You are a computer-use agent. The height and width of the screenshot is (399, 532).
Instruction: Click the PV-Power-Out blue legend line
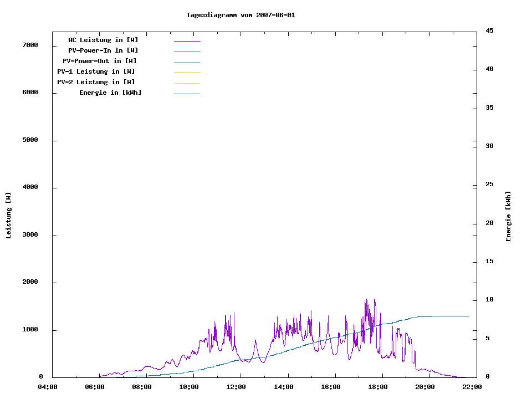point(187,62)
